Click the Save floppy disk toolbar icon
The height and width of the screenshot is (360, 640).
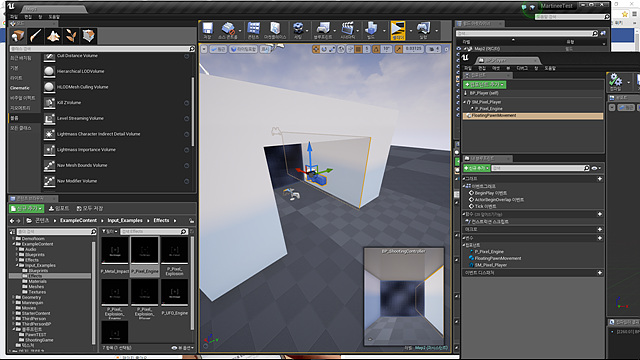208,29
